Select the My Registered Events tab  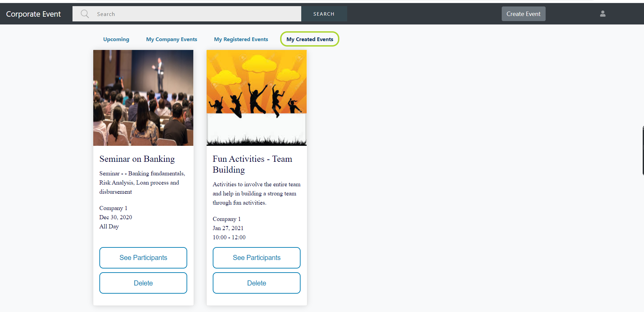pyautogui.click(x=241, y=39)
